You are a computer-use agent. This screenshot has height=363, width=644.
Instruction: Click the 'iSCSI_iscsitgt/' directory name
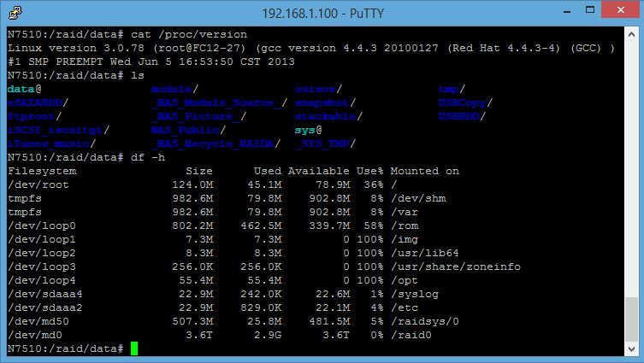pyautogui.click(x=58, y=130)
